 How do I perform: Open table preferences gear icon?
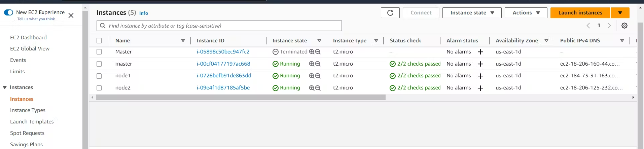tap(624, 26)
